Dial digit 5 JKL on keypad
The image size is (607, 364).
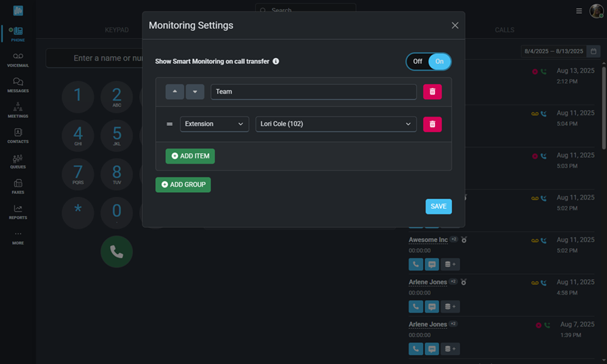point(117,135)
